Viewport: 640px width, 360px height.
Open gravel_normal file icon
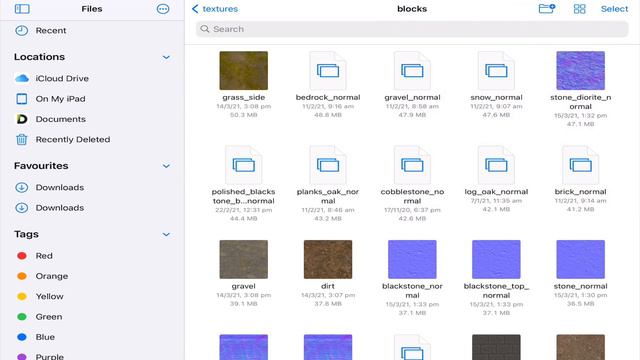(x=412, y=71)
